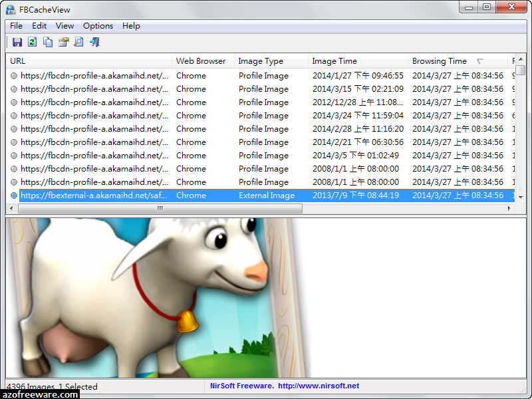Open the nirsoft.net link in status bar

[319, 386]
